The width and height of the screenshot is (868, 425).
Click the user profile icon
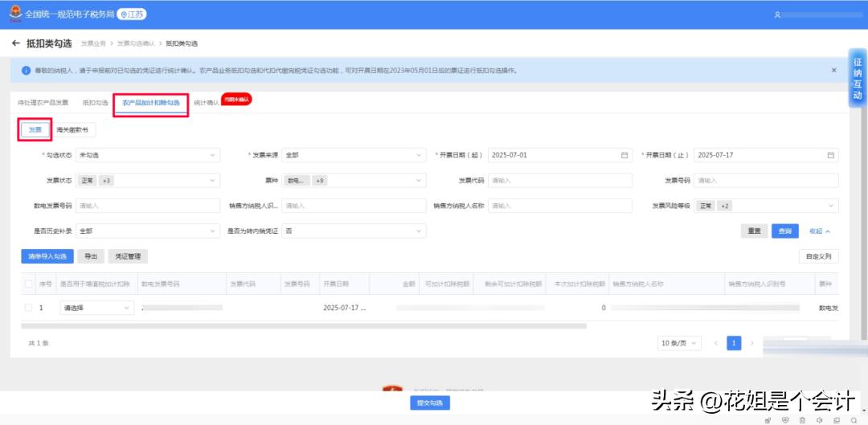pos(777,15)
